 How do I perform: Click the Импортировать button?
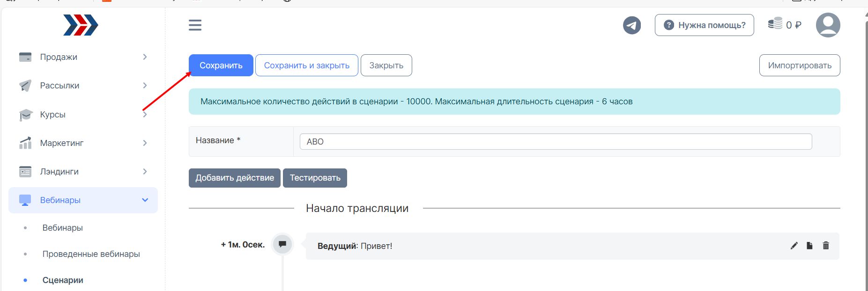click(x=799, y=65)
